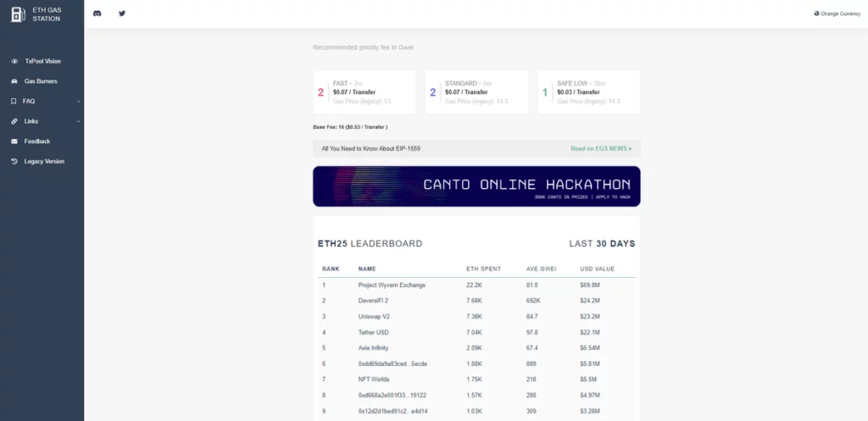Click the ETH Gas Station pump logo
The height and width of the screenshot is (421, 868).
[x=17, y=14]
